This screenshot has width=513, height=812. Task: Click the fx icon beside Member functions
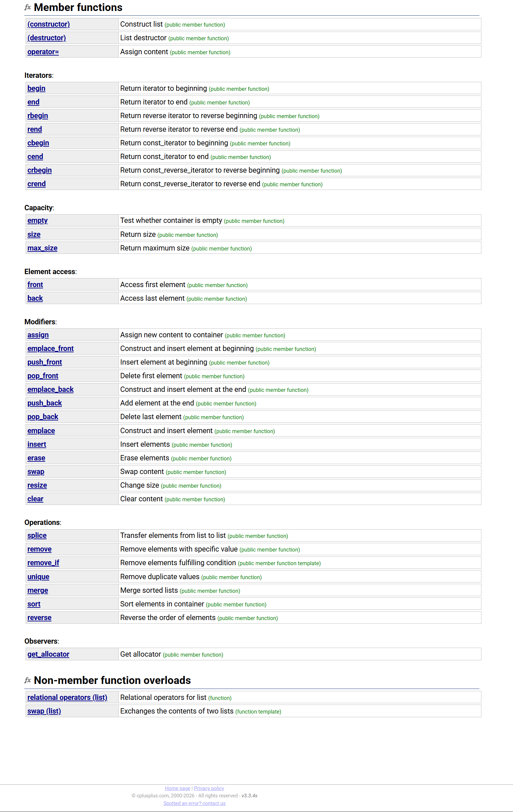[28, 7]
